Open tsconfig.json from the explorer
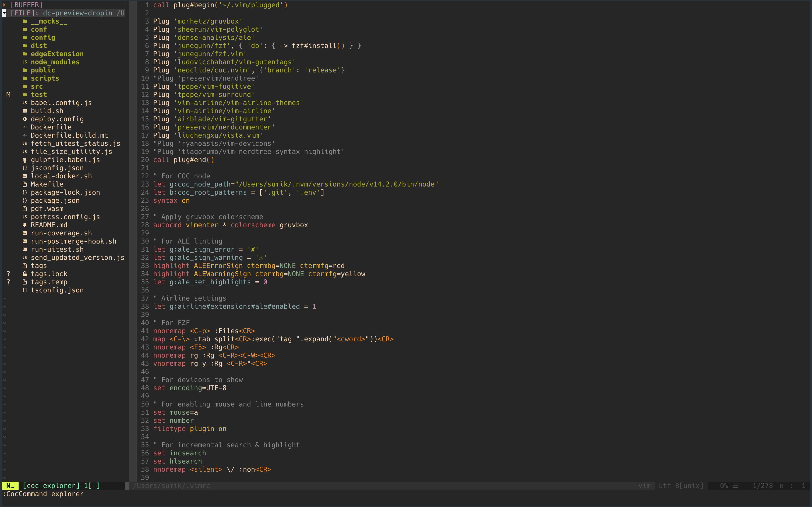Viewport: 812px width, 507px height. tap(57, 290)
